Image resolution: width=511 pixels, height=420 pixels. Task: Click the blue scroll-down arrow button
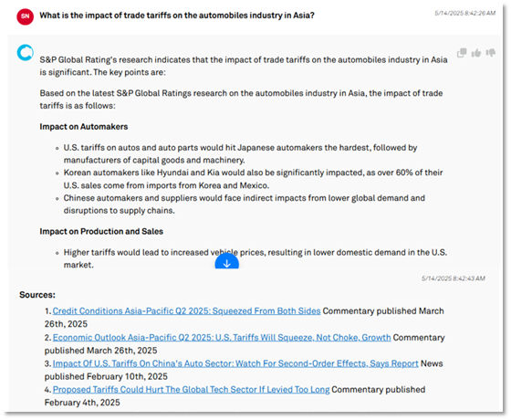pyautogui.click(x=227, y=262)
